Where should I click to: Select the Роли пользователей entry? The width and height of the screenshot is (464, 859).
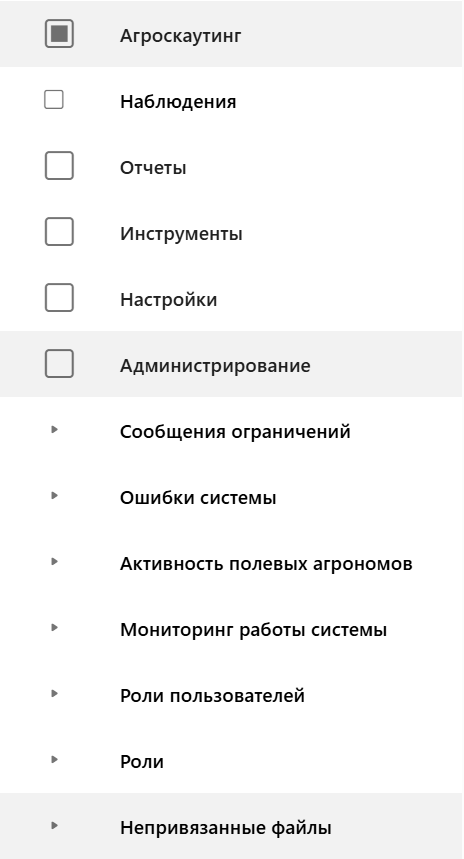[212, 696]
